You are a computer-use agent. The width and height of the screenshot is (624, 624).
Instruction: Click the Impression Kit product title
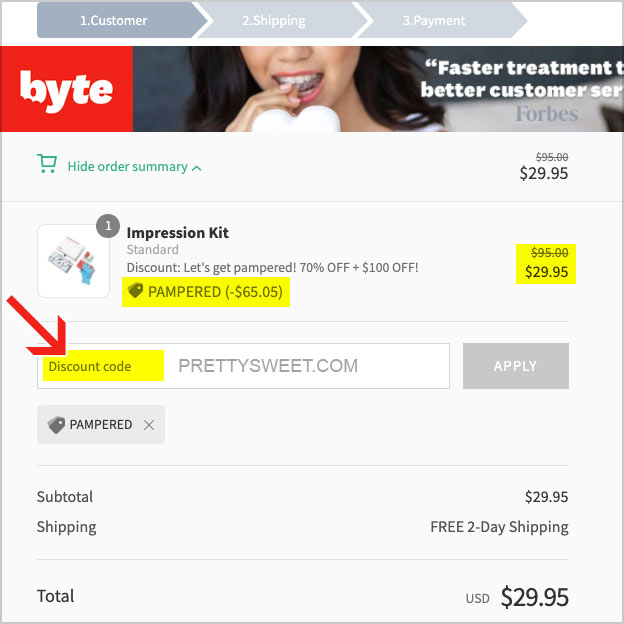pyautogui.click(x=177, y=232)
